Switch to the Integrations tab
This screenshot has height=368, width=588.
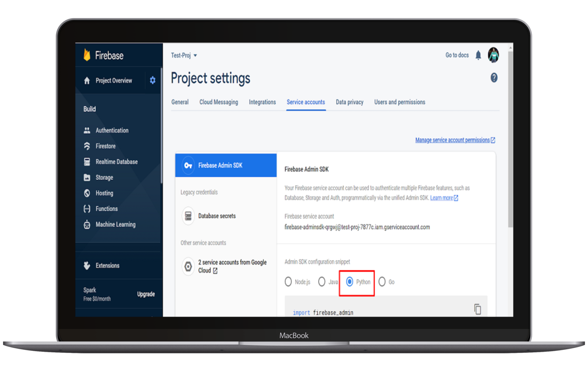[x=262, y=102]
